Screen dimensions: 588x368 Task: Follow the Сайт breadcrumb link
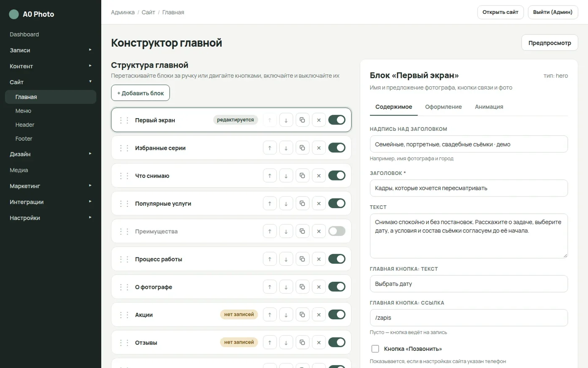(148, 12)
